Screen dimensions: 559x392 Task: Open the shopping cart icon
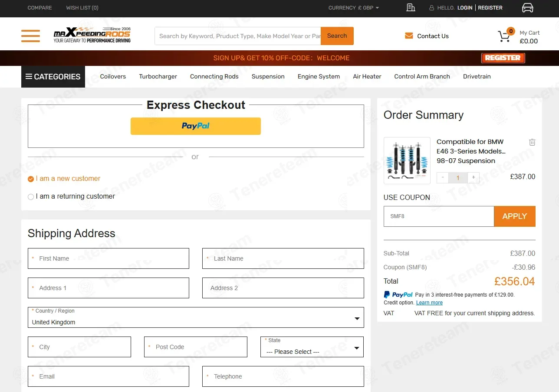click(x=505, y=36)
